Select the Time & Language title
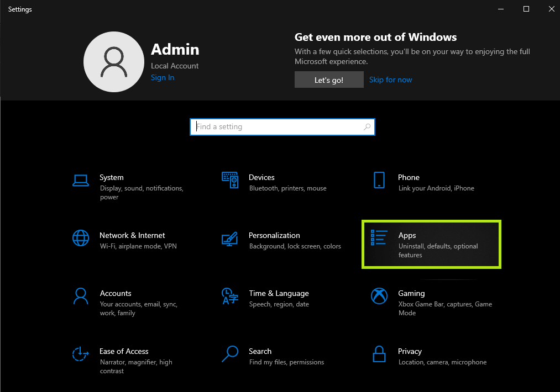Viewport: 560px width, 392px height. 279,293
